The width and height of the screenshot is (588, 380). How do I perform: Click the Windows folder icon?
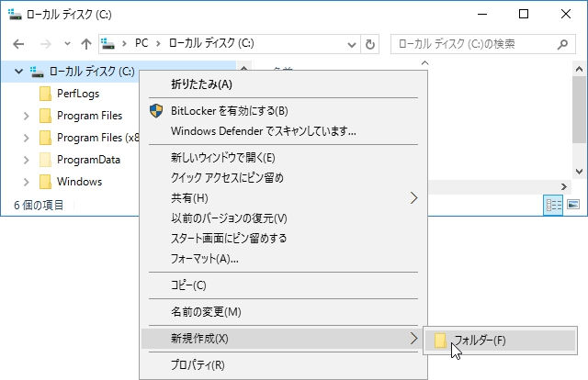coord(45,182)
